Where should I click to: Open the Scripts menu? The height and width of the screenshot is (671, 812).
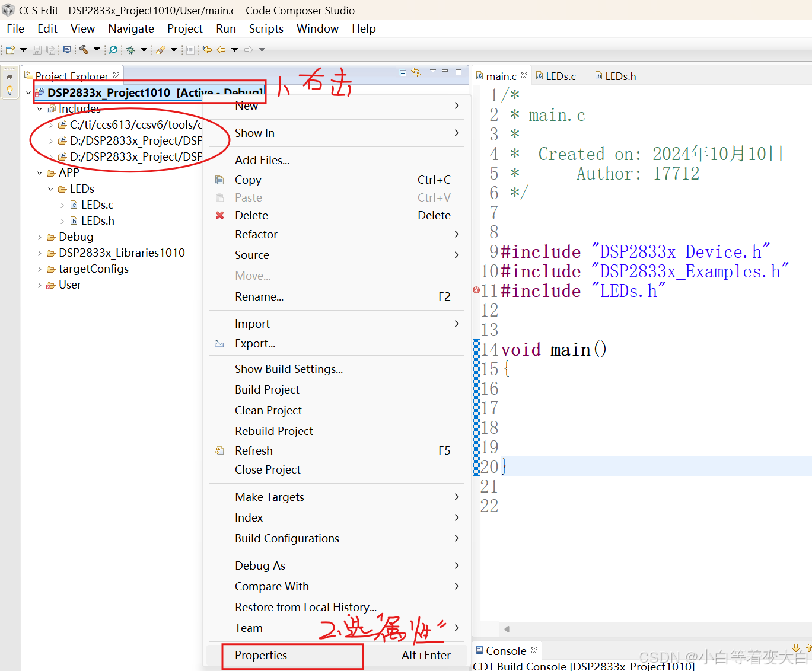tap(266, 28)
